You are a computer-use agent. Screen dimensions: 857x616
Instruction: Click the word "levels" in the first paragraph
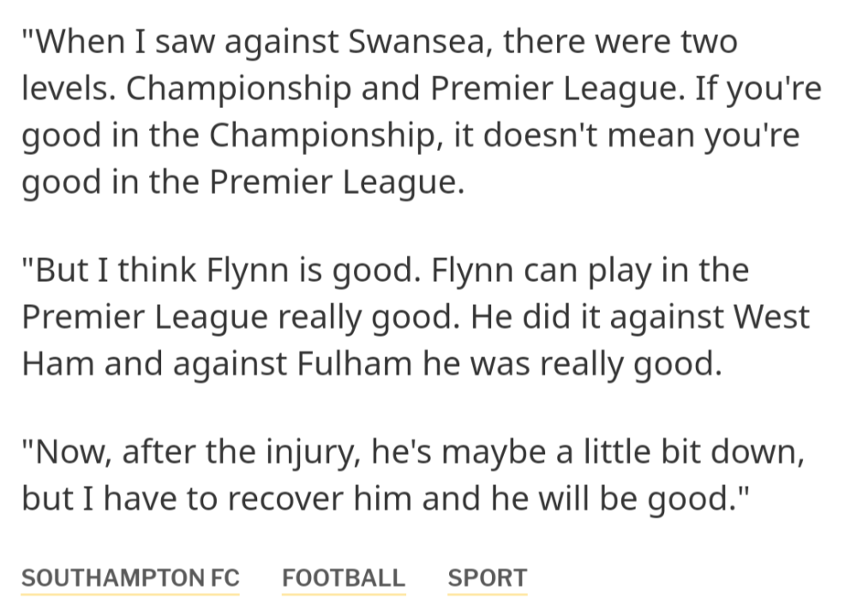tap(69, 89)
